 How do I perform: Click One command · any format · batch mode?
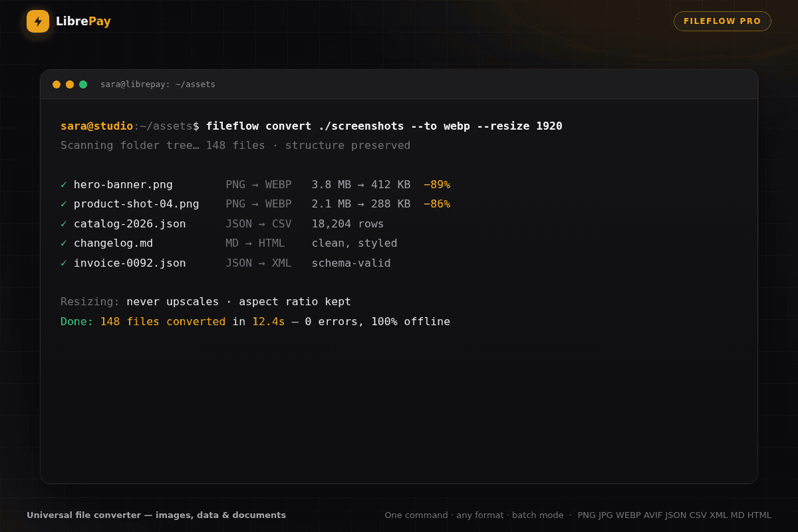(474, 515)
